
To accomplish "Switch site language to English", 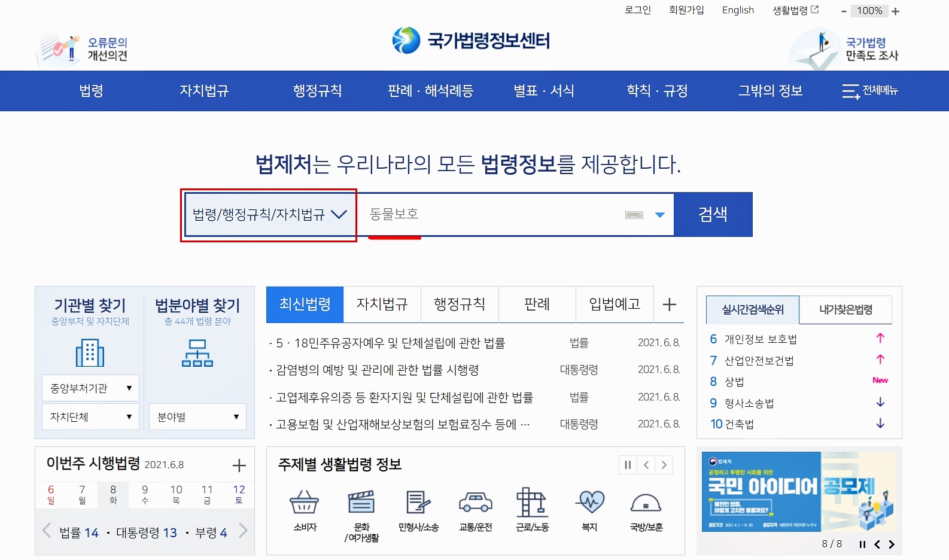I will pyautogui.click(x=738, y=10).
